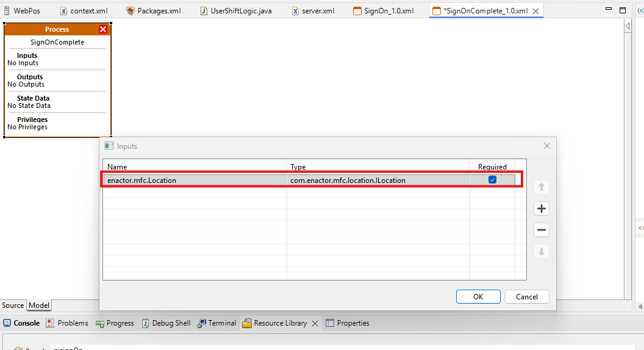Viewport: 644px width, 350px height.
Task: Open the context.xml tab
Action: [x=84, y=11]
